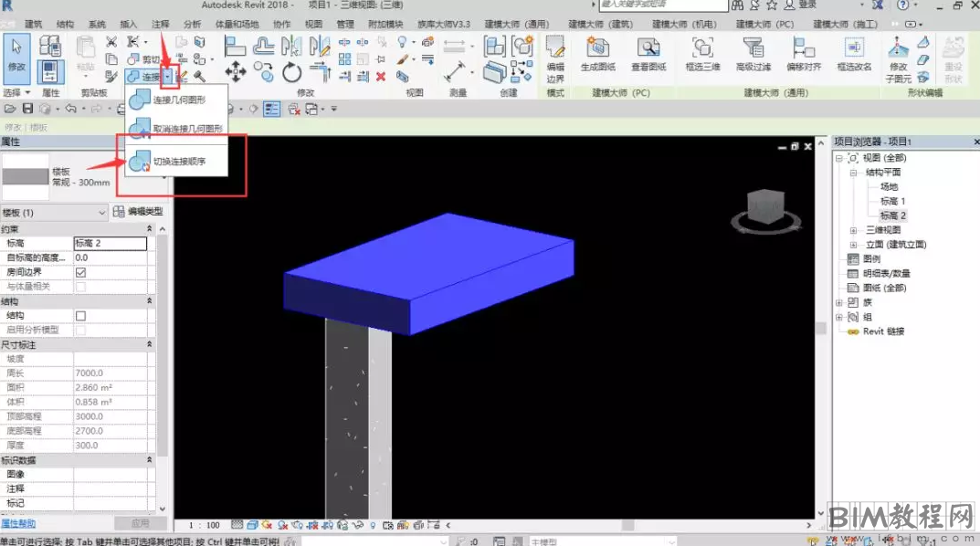Click the Mirror pick axis tool
The image size is (980, 546).
[291, 46]
